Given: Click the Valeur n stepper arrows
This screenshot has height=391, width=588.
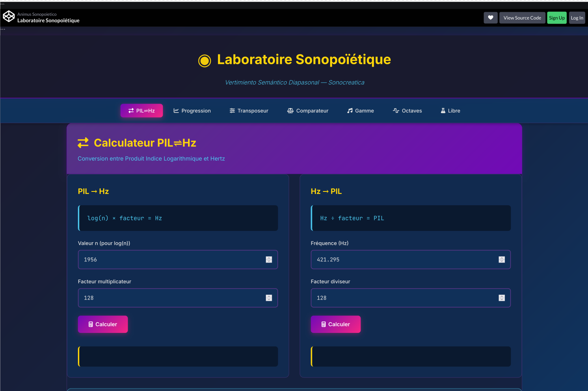Looking at the screenshot, I should coord(269,260).
